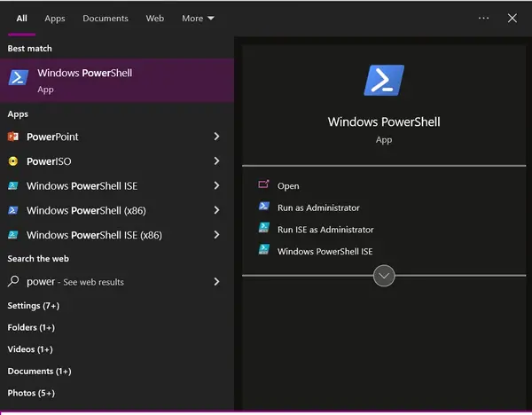Viewport: 532px width, 415px height.
Task: Click the magnifier icon beside power web search
Action: (13, 281)
